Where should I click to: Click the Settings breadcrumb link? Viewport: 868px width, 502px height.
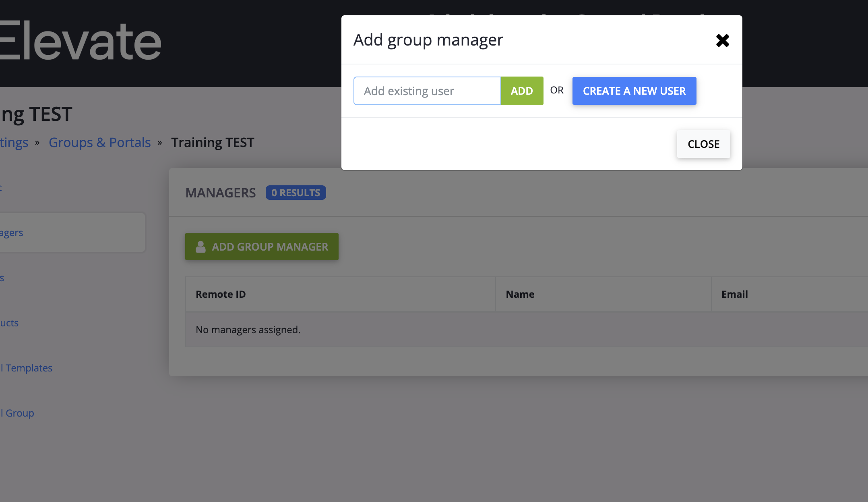pyautogui.click(x=14, y=142)
